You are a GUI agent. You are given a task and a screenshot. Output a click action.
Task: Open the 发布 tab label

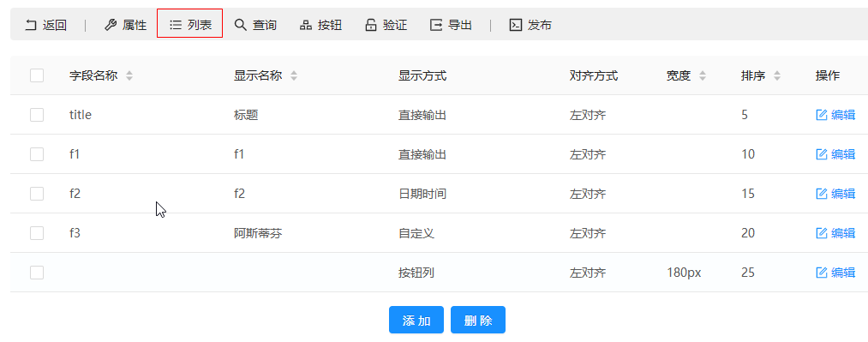540,25
